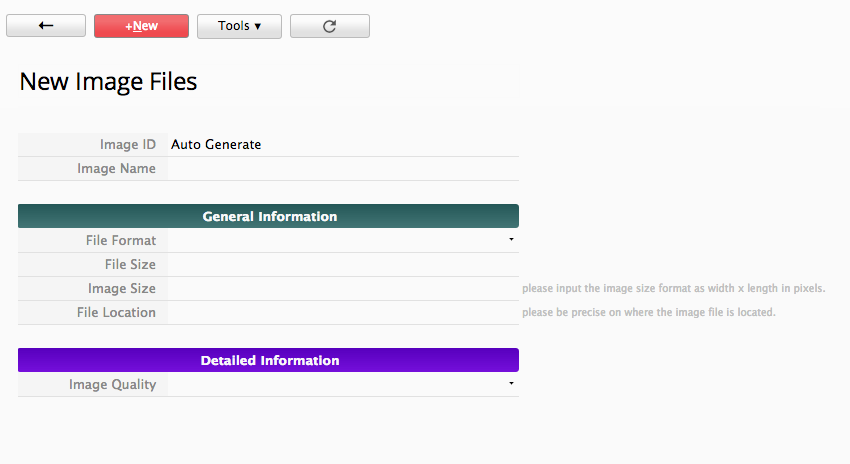Screen dimensions: 850x464
Task: Expand the File Format dropdown arrow
Action: pos(510,240)
